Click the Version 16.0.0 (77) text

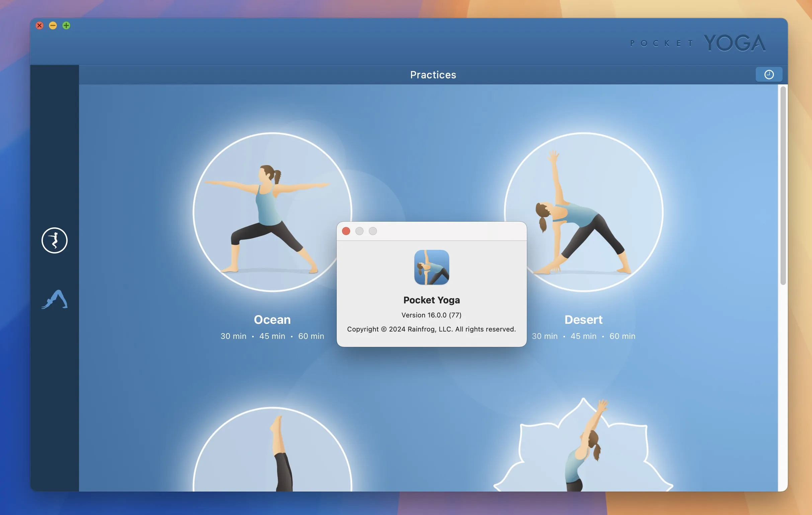tap(431, 315)
